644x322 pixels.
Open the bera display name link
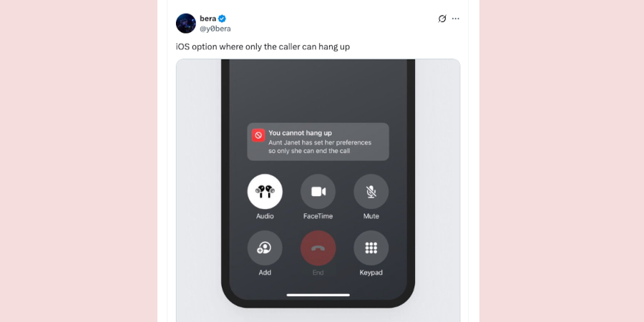[x=208, y=19]
